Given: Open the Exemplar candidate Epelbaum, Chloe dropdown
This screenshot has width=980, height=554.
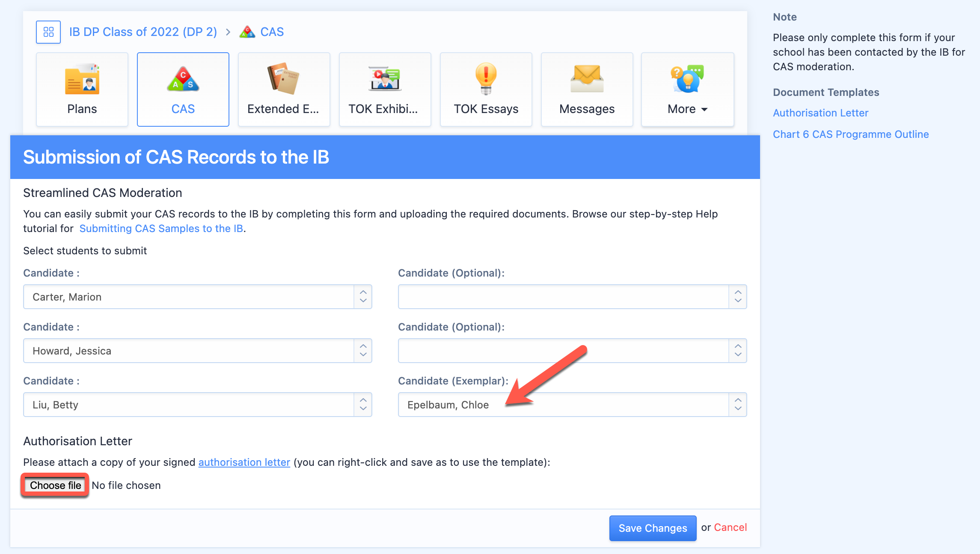Looking at the screenshot, I should click(572, 405).
